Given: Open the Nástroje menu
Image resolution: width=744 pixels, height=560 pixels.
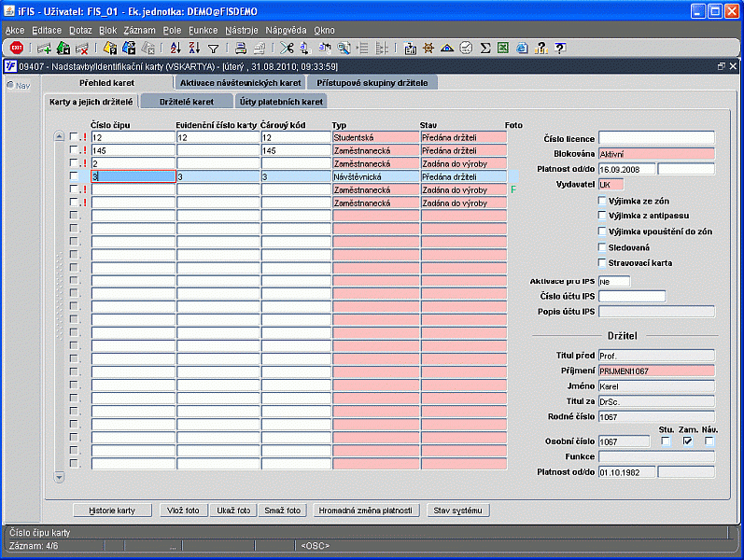Looking at the screenshot, I should (x=242, y=31).
